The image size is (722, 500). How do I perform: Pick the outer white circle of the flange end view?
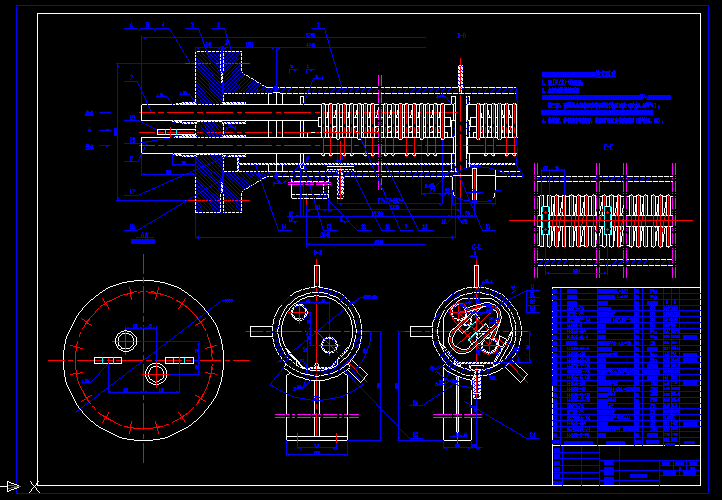(143, 360)
